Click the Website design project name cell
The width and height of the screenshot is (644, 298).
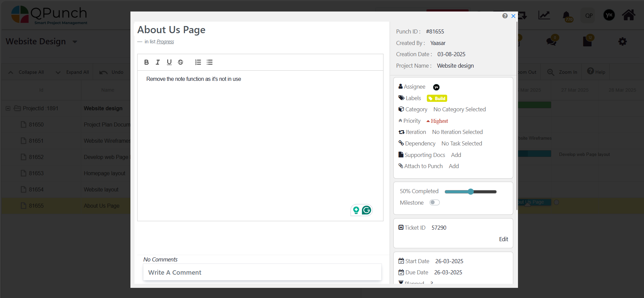pyautogui.click(x=103, y=109)
